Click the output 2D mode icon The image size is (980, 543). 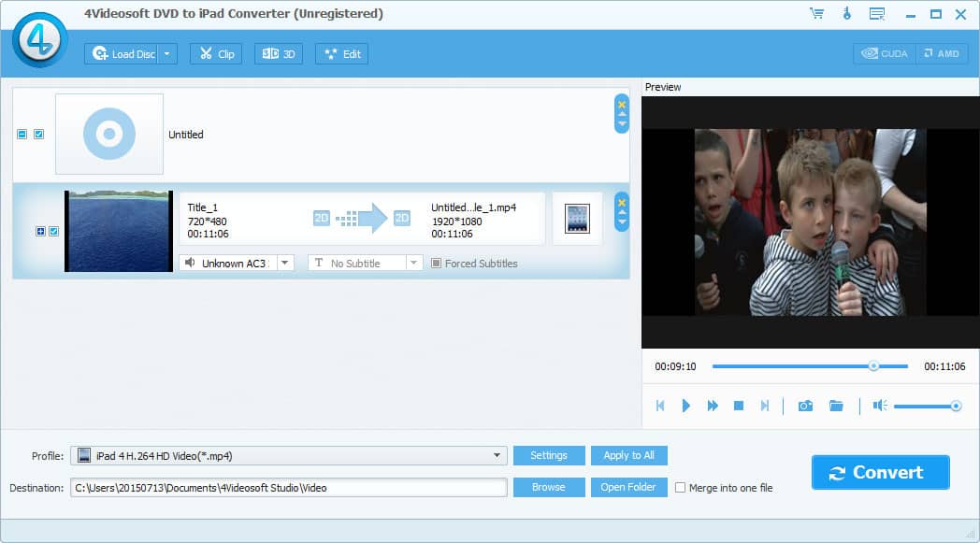pos(402,218)
